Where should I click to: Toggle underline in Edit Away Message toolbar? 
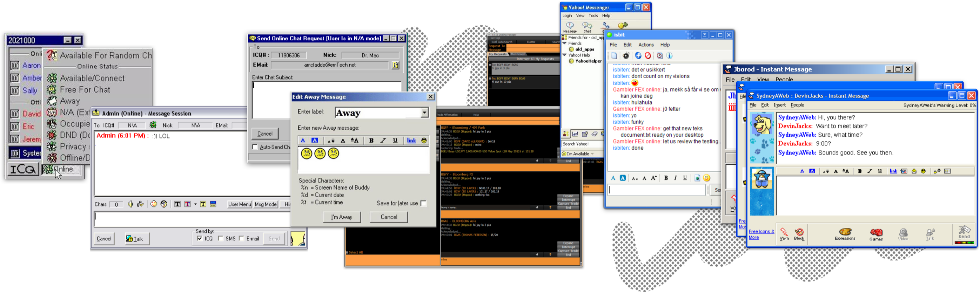tap(395, 141)
